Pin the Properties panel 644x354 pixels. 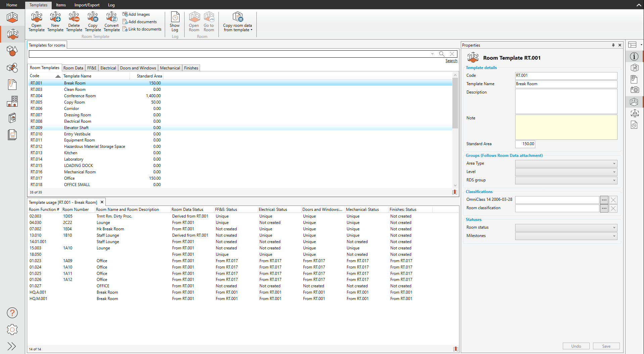613,45
